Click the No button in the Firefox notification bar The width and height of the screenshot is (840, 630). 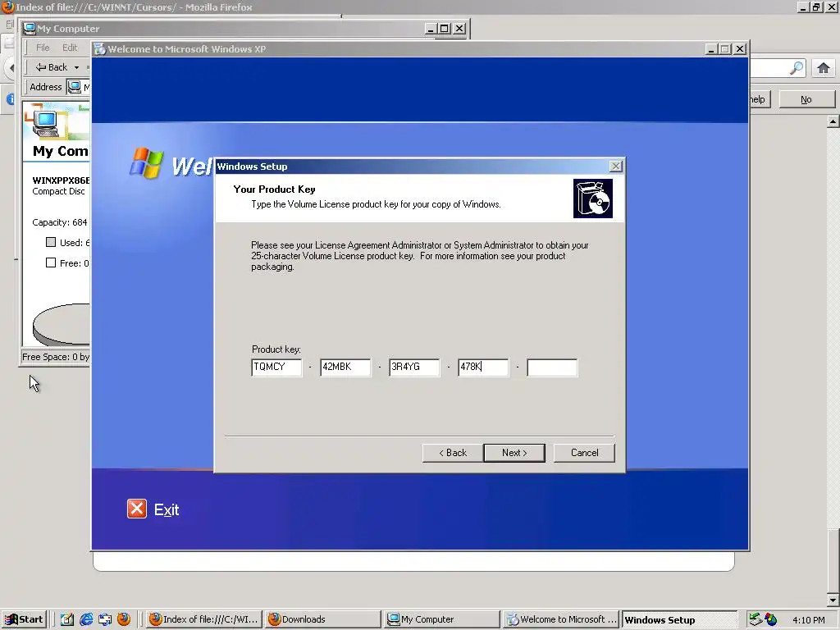tap(806, 99)
